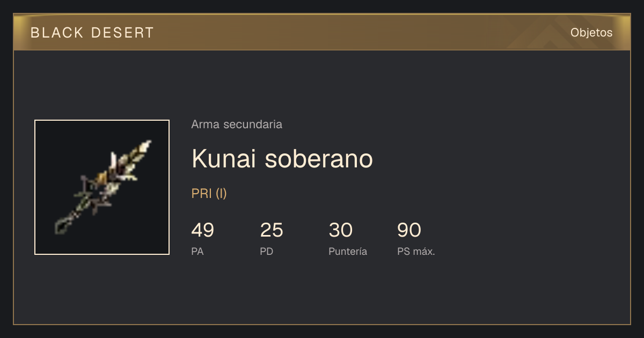Select the Kunai soberano item name
Image resolution: width=644 pixels, height=338 pixels.
pyautogui.click(x=282, y=159)
